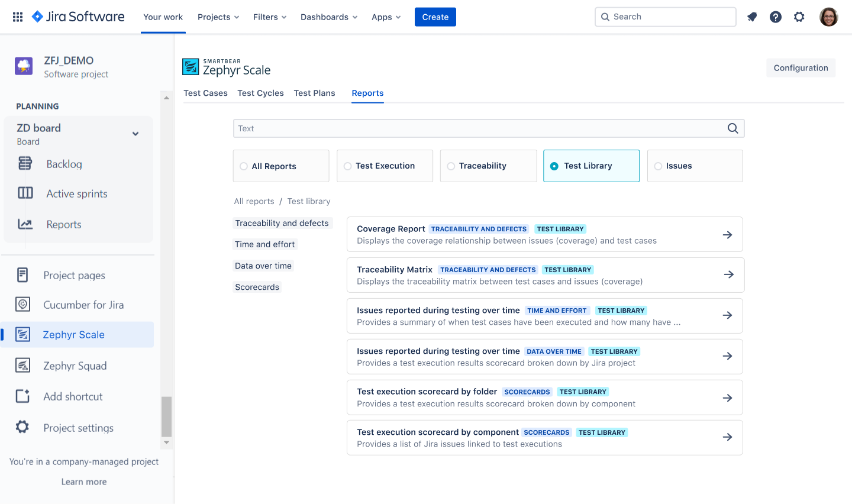Click arrow on scorecard by component report
This screenshot has height=504, width=852.
click(728, 437)
